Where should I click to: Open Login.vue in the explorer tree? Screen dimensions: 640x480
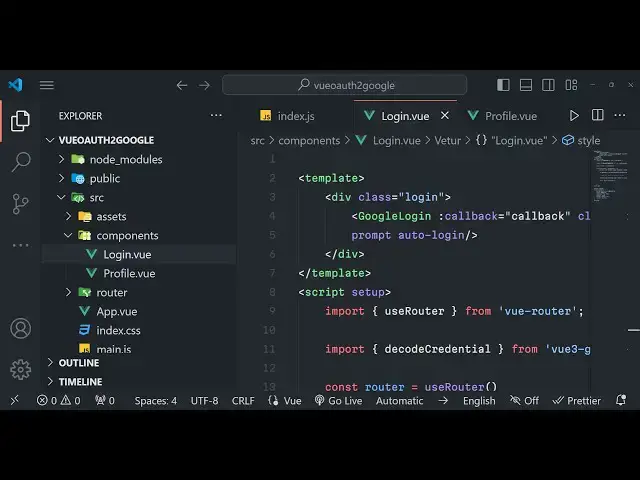click(140, 254)
